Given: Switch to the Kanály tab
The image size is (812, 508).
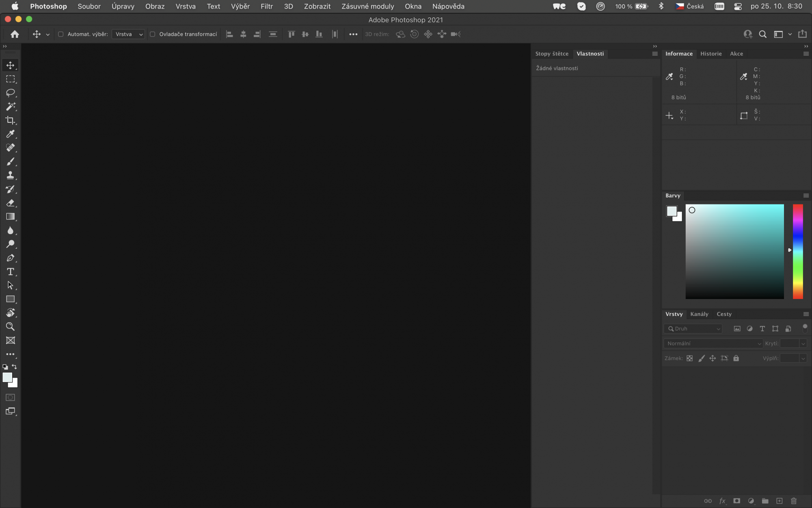Looking at the screenshot, I should point(699,314).
